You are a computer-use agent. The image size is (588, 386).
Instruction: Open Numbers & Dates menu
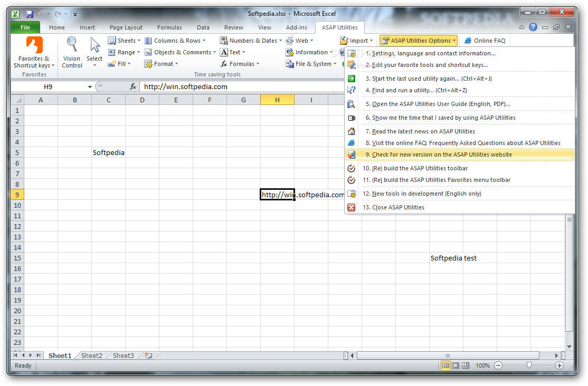click(x=251, y=41)
